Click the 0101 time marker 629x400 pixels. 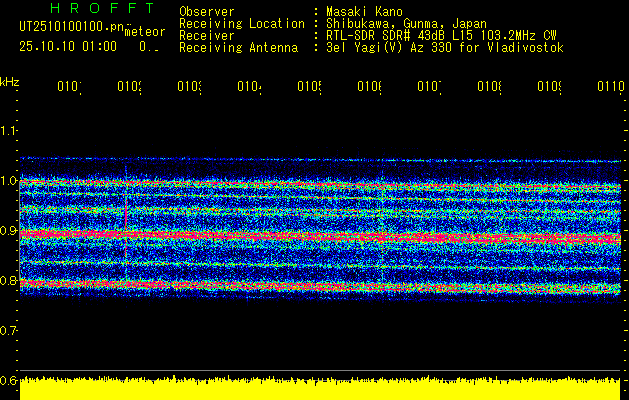70,88
